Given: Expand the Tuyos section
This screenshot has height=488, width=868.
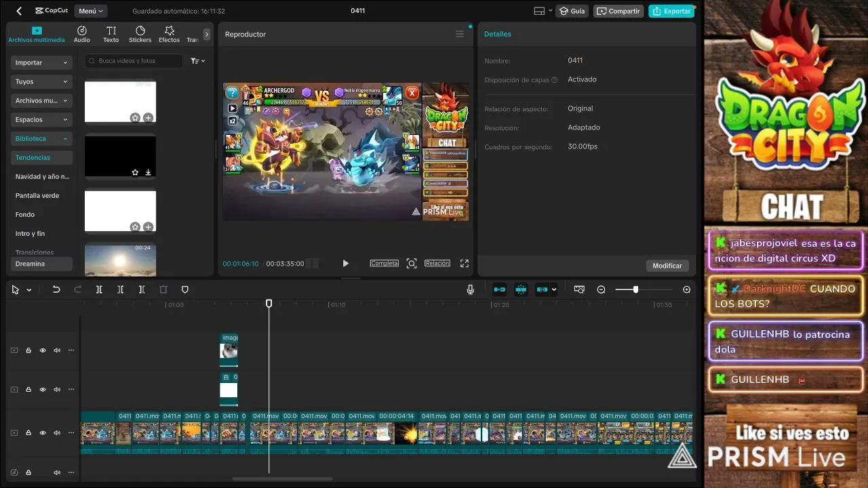Looking at the screenshot, I should click(41, 81).
